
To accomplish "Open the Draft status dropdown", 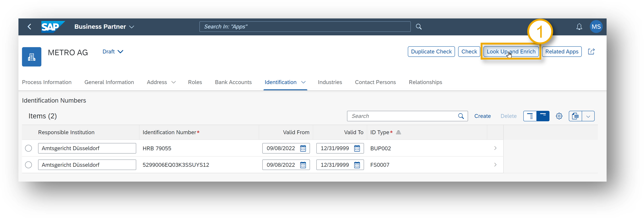I will [x=113, y=52].
